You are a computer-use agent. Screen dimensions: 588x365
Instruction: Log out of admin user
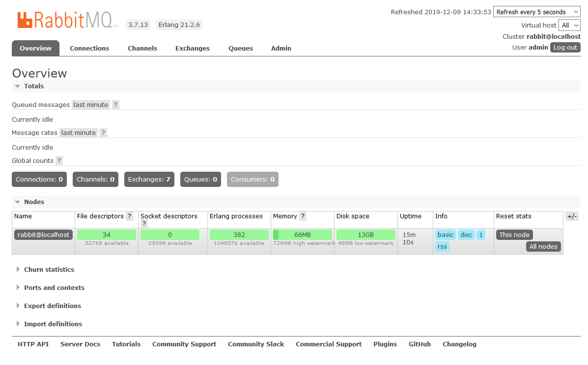pos(565,48)
